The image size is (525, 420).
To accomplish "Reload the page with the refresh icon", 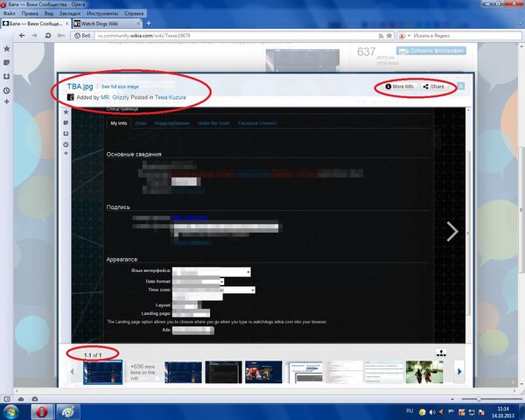I will click(48, 36).
